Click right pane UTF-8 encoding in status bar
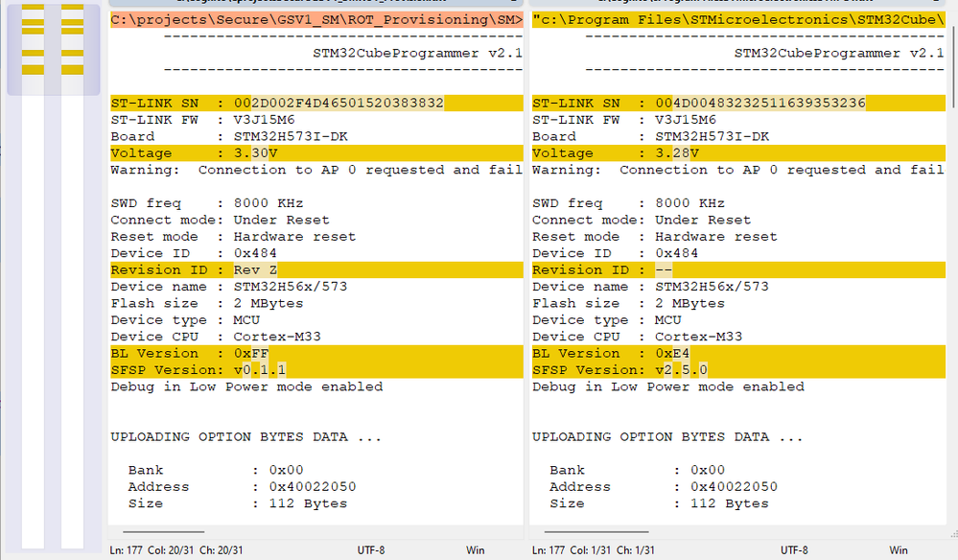958x560 pixels. pyautogui.click(x=794, y=550)
